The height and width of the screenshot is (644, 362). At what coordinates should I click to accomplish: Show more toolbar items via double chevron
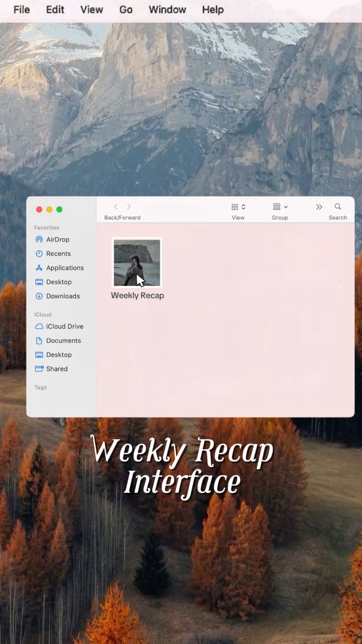[x=319, y=207]
